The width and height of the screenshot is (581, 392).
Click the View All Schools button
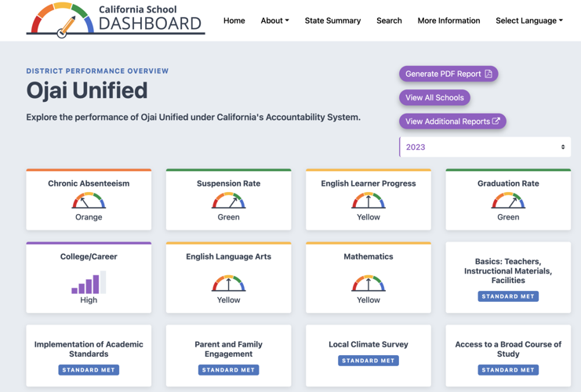(434, 97)
